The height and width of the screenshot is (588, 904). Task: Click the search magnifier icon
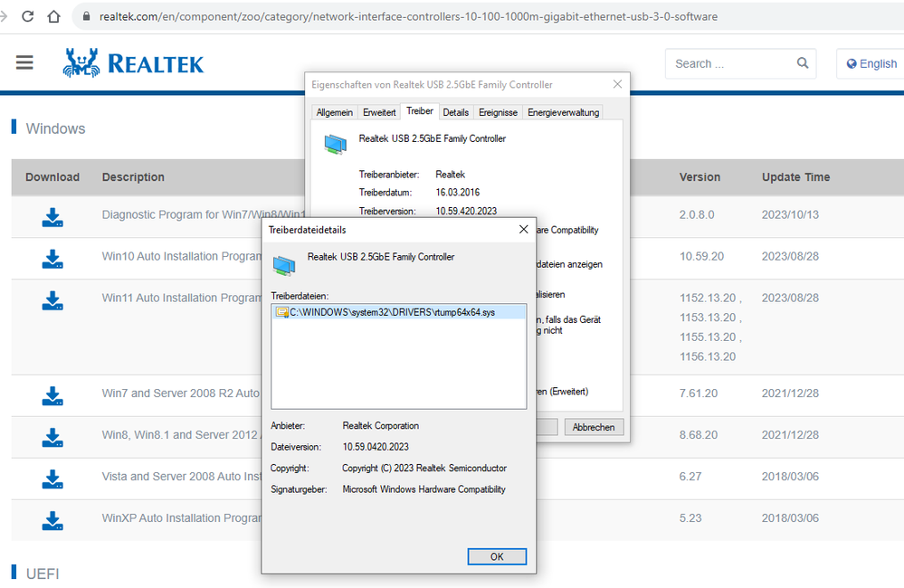click(803, 62)
